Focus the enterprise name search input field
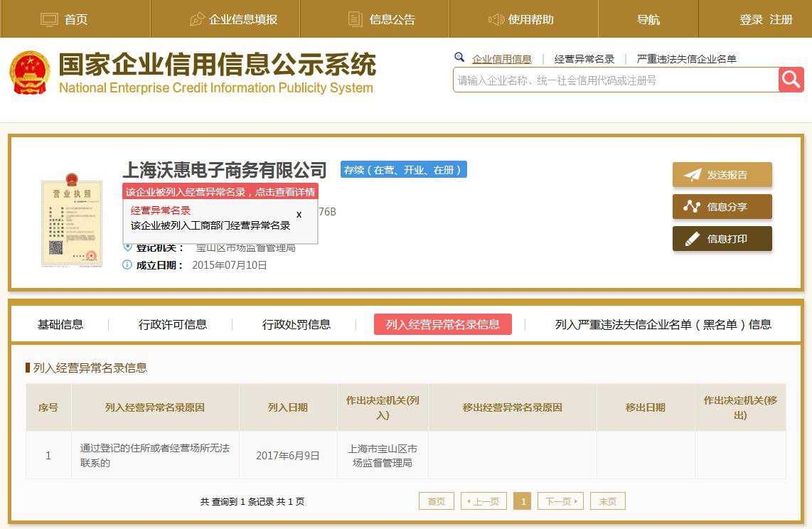 tap(615, 80)
